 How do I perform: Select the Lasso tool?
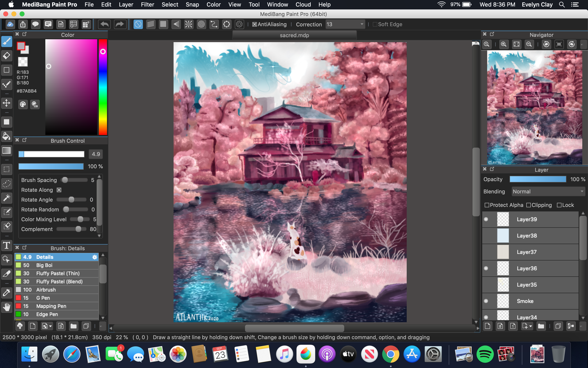pos(6,184)
